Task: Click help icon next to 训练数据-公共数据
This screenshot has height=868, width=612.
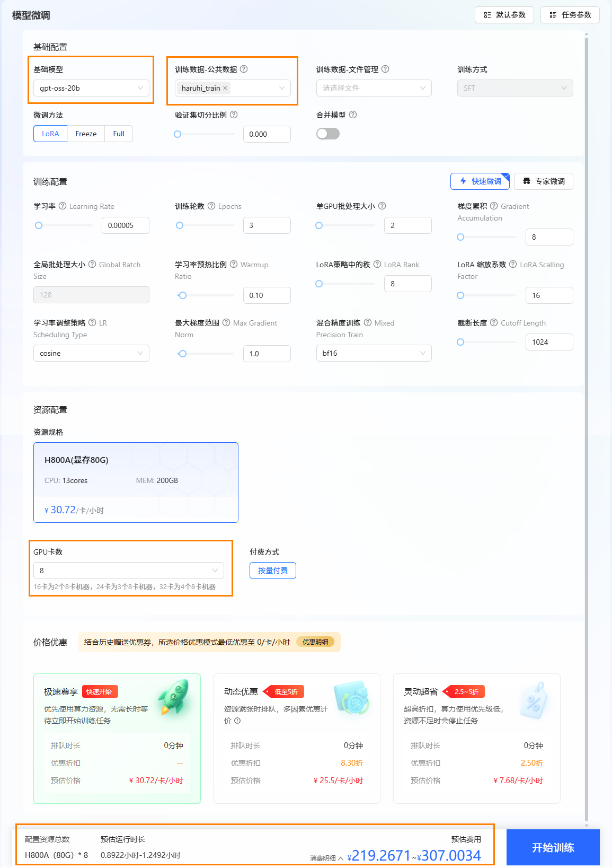Action: pos(244,69)
